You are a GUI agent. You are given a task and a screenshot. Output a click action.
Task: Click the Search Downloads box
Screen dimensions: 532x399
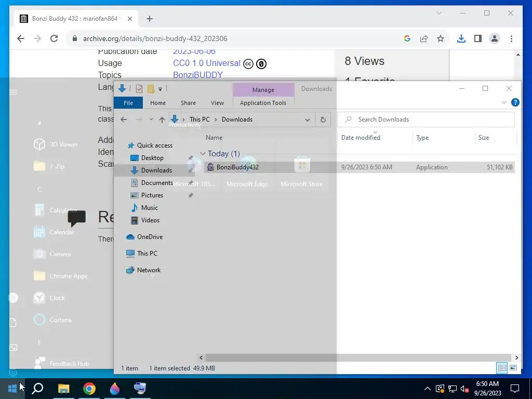[x=426, y=119]
